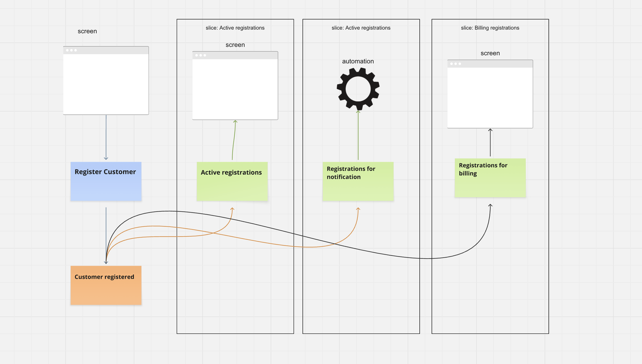The width and height of the screenshot is (642, 364).
Task: Pick the Registrations for billing sticky note
Action: 490,178
